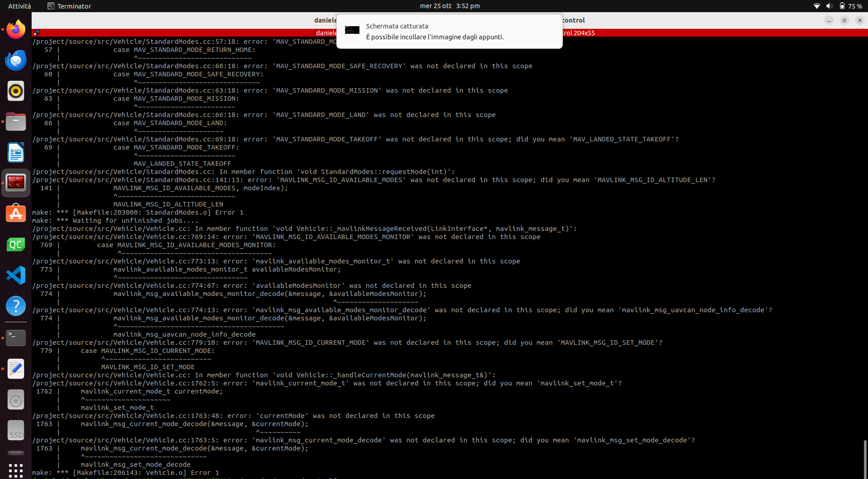Image resolution: width=868 pixels, height=479 pixels.
Task: Open the Terminator application menu
Action: [69, 6]
